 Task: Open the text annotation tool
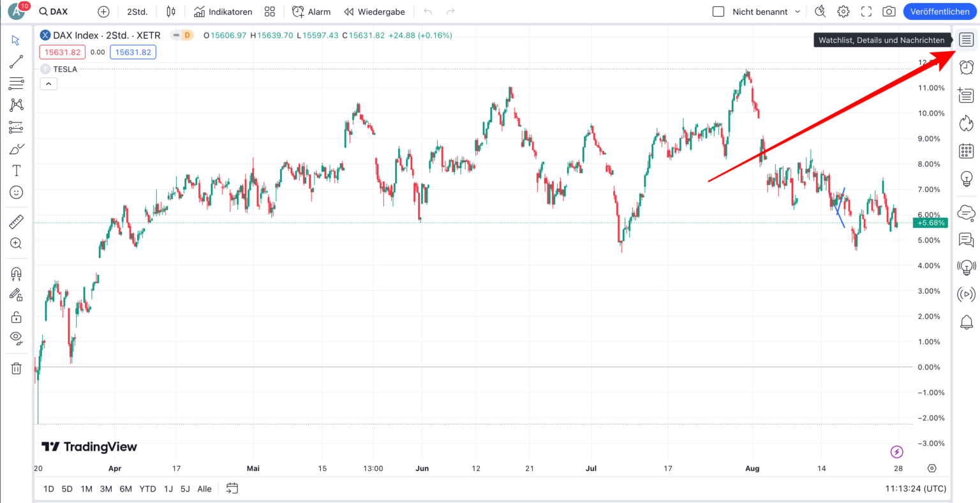tap(16, 170)
